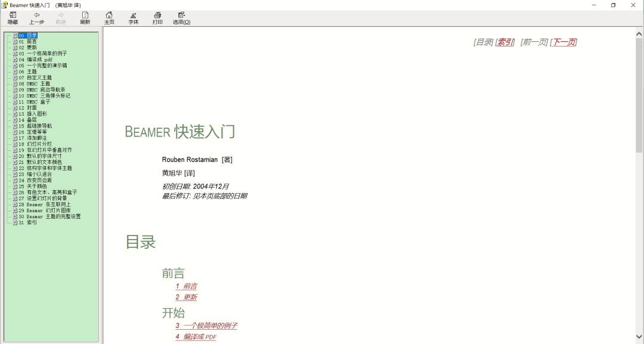Select the '14 叠层' topic in the tree

[x=29, y=120]
